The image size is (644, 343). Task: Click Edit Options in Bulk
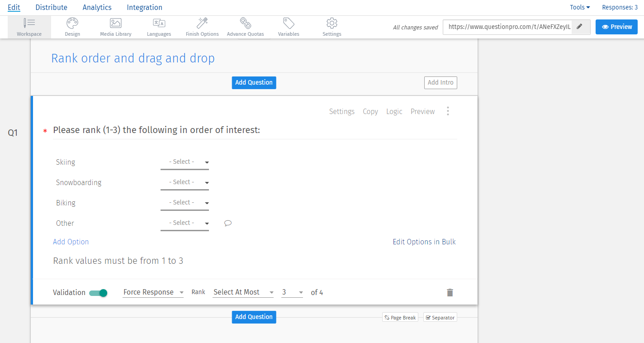pyautogui.click(x=424, y=242)
